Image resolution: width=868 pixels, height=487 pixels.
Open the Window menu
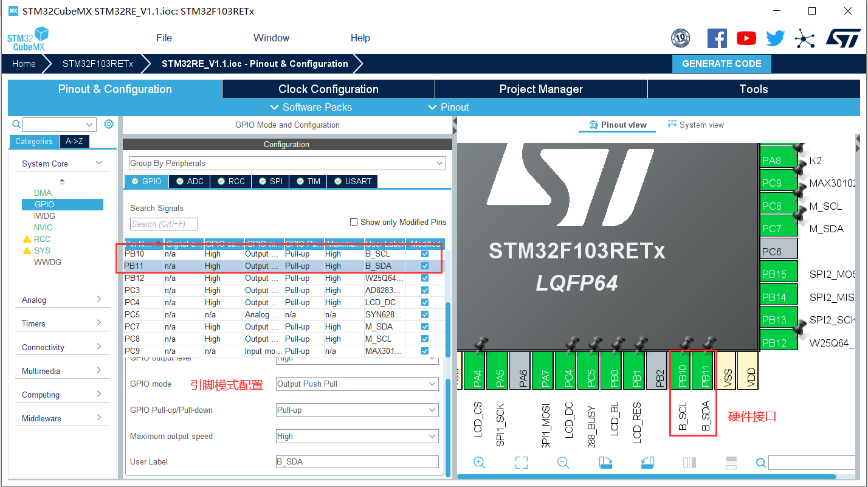(x=271, y=38)
